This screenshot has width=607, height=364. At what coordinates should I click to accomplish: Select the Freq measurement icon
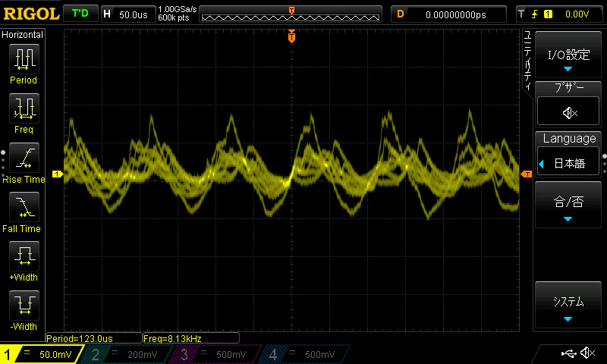24,108
